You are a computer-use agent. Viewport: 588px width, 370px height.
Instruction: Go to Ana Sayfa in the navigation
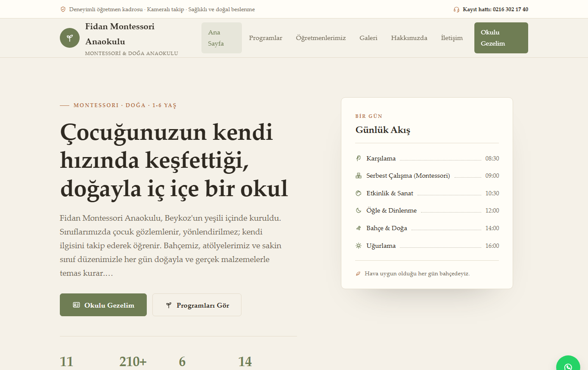pos(222,38)
